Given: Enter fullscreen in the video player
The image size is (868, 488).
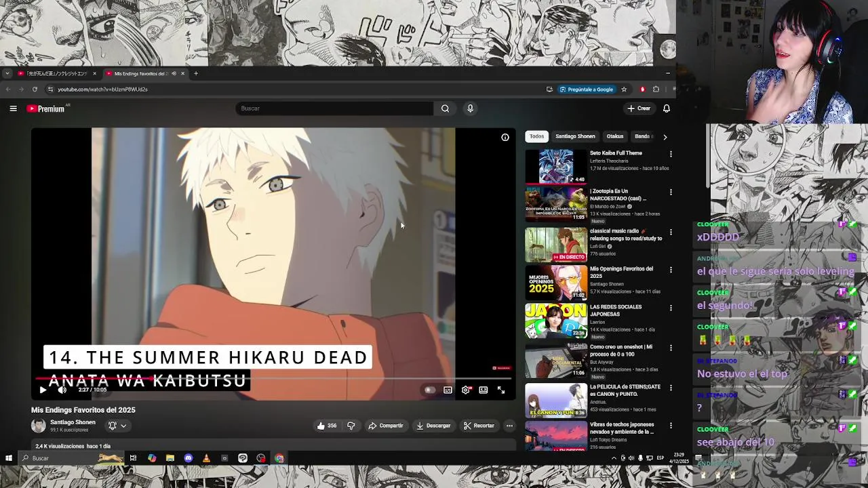Looking at the screenshot, I should (x=501, y=390).
